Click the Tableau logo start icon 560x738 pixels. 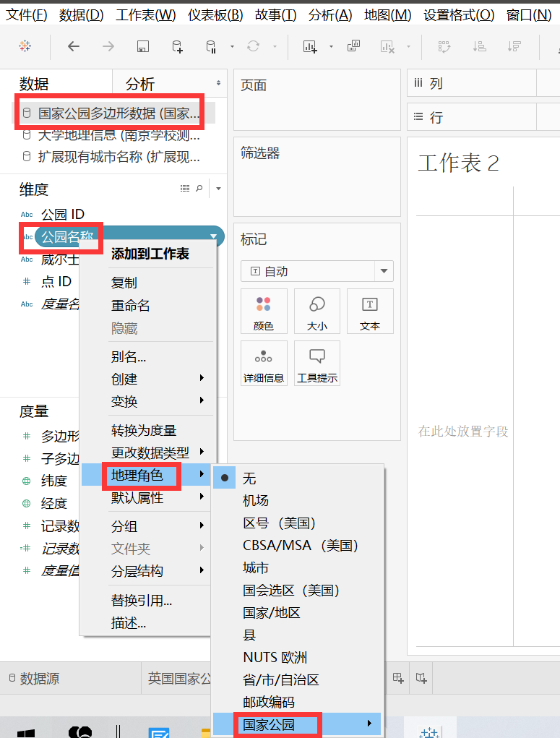point(25,46)
